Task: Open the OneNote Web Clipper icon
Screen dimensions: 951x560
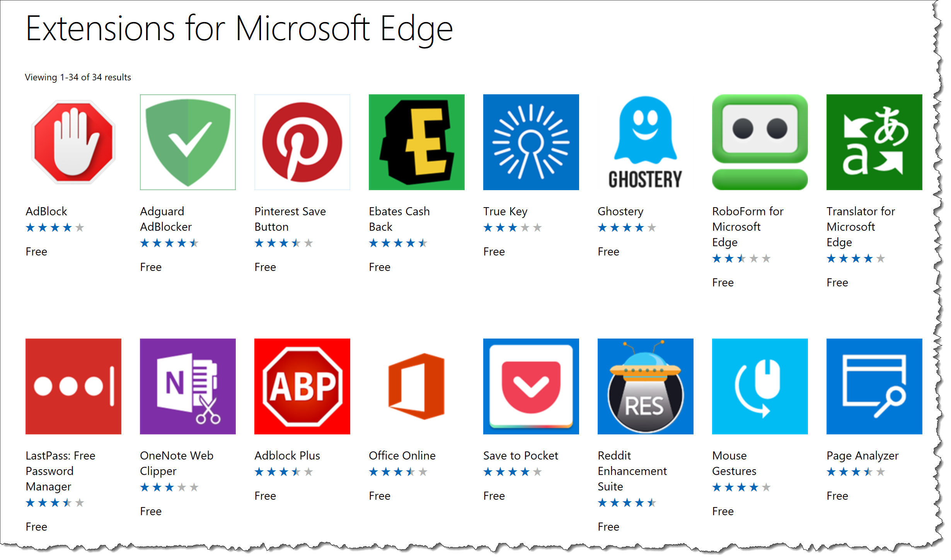Action: (187, 386)
